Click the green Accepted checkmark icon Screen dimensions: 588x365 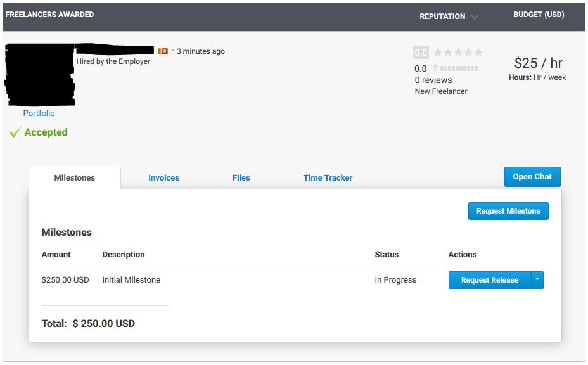pyautogui.click(x=15, y=132)
